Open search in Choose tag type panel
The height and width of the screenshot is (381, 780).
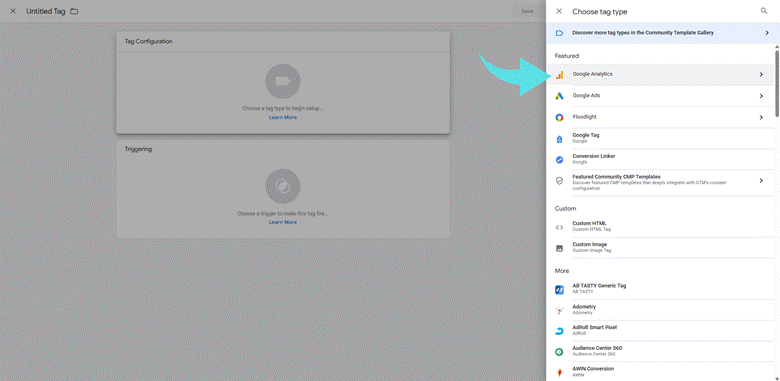764,11
